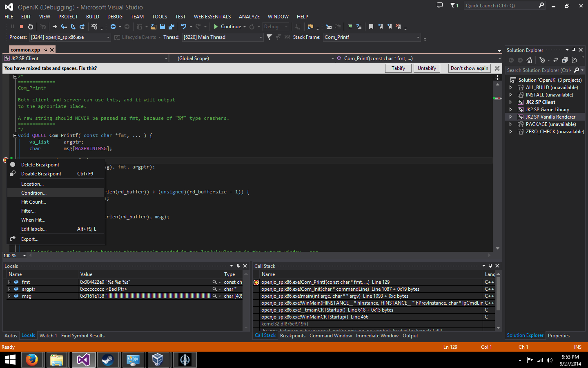Screen dimensions: 588x368
Task: Click the Show Next Statement arrow icon
Action: point(55,27)
